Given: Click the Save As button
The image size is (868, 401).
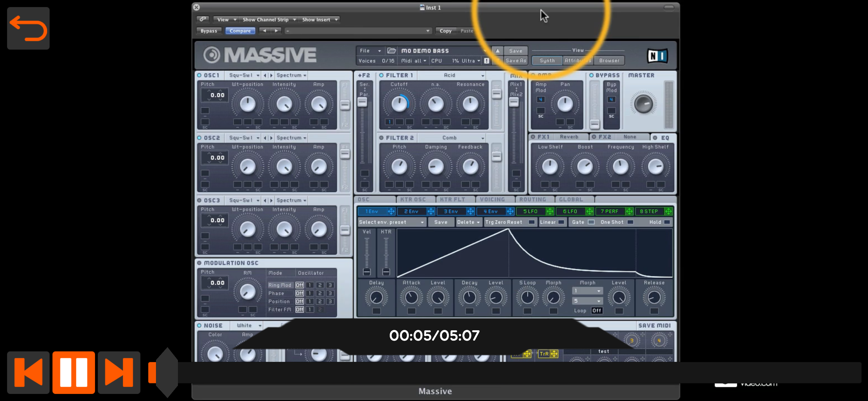Looking at the screenshot, I should pyautogui.click(x=516, y=60).
